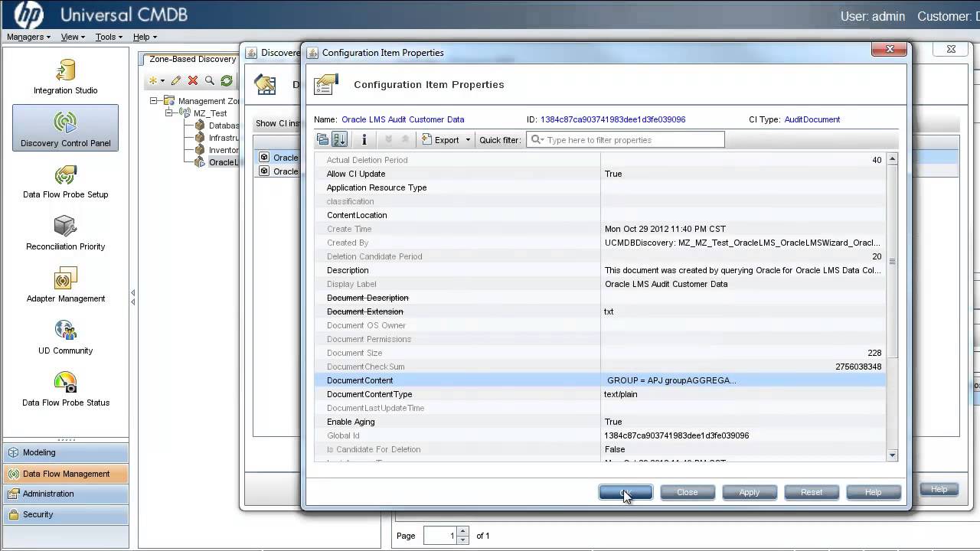Image resolution: width=980 pixels, height=551 pixels.
Task: Toggle alphabetical sort of properties
Action: tap(339, 139)
